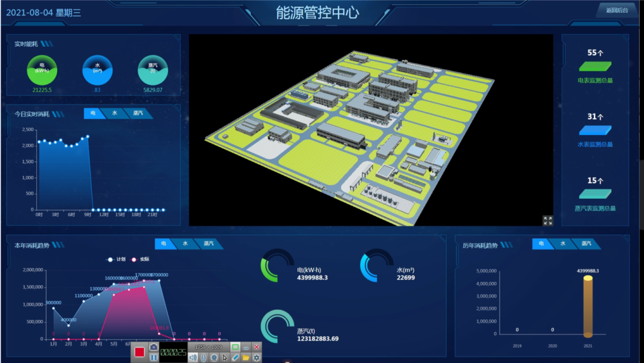Click the 1758 × 1009 capture size field

click(208, 347)
